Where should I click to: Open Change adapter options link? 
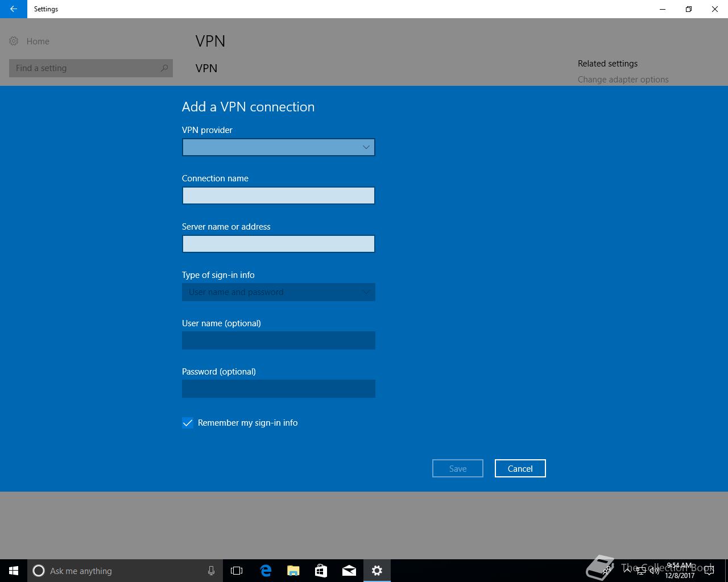[623, 80]
